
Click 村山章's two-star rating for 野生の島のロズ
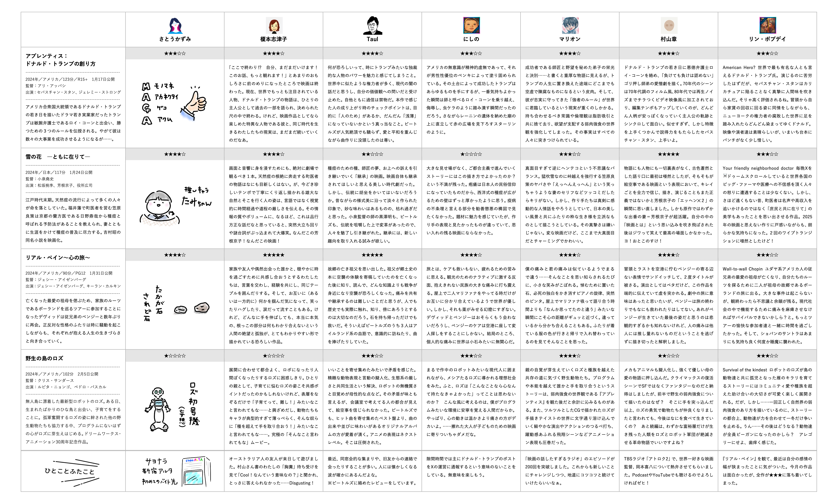pyautogui.click(x=668, y=356)
